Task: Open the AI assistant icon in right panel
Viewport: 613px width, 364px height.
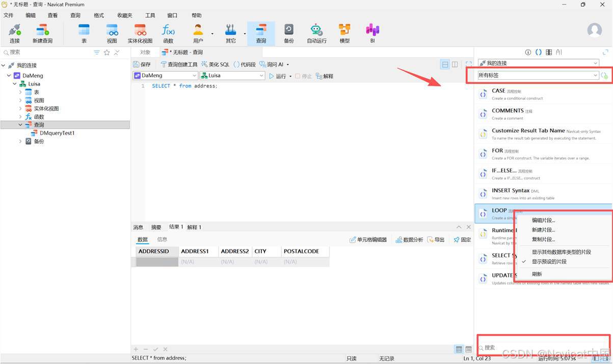Action: click(559, 52)
